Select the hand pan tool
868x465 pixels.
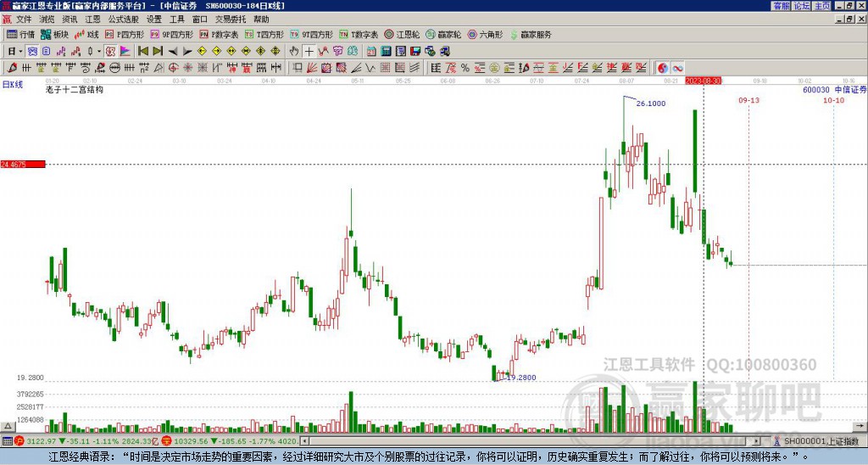[294, 52]
